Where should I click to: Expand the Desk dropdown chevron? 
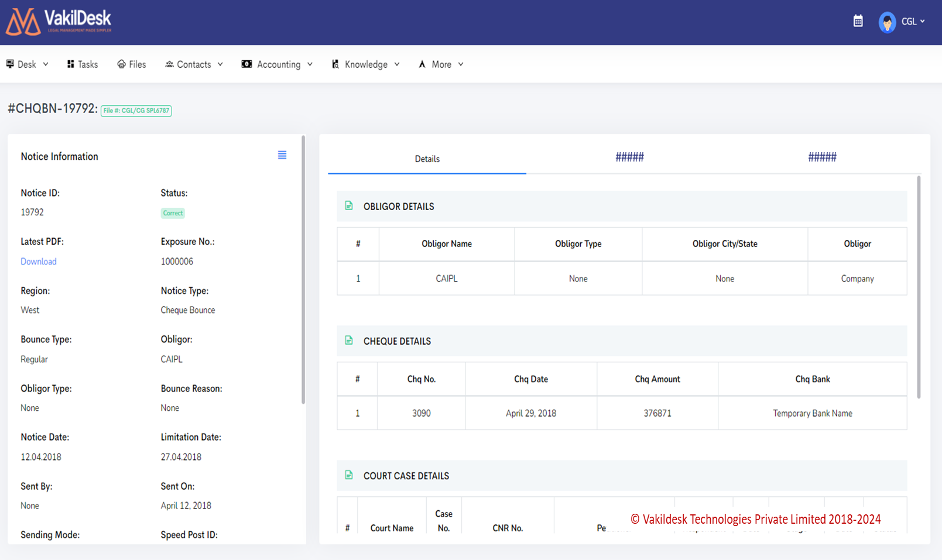pyautogui.click(x=46, y=64)
